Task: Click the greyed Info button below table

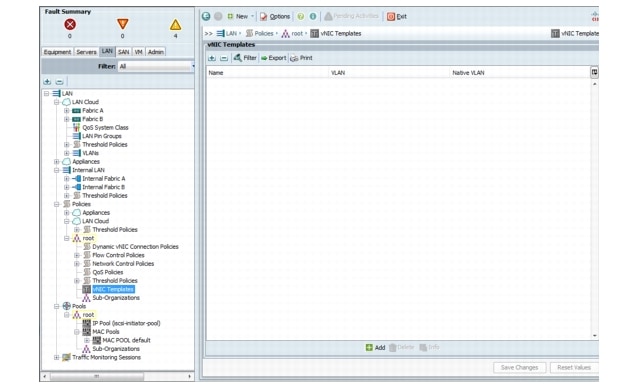Action: 430,347
